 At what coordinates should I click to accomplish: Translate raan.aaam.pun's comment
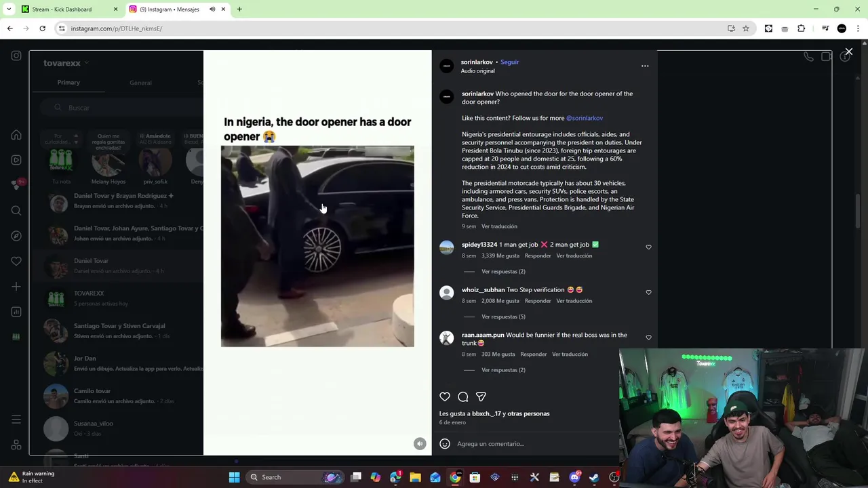[570, 354]
